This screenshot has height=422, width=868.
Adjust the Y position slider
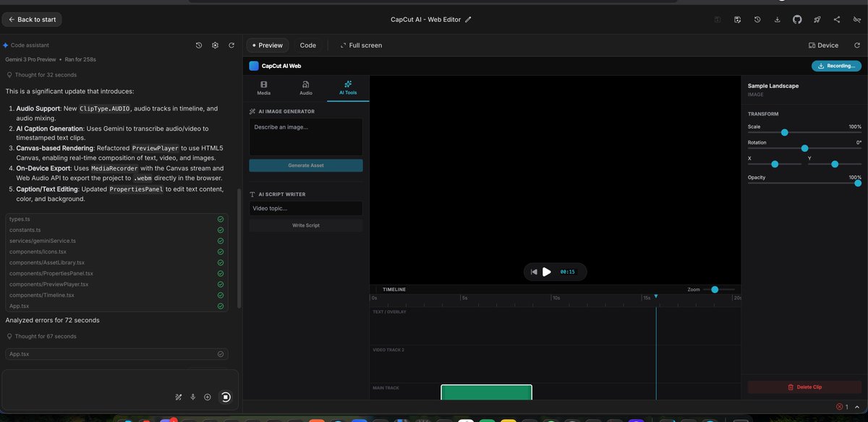pyautogui.click(x=835, y=164)
